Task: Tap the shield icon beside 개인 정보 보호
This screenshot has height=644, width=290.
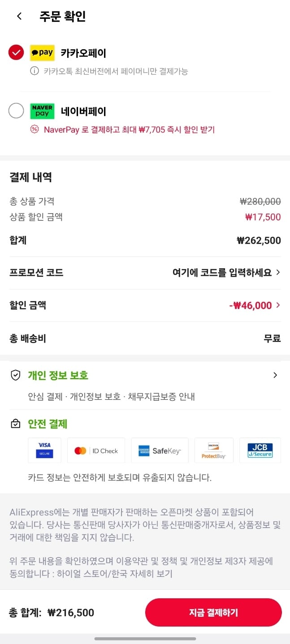Action: point(16,375)
